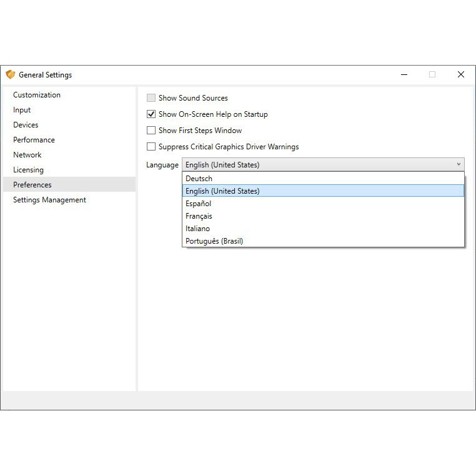Collapse the Language dropdown via its arrow
476x476 pixels.
pyautogui.click(x=459, y=165)
